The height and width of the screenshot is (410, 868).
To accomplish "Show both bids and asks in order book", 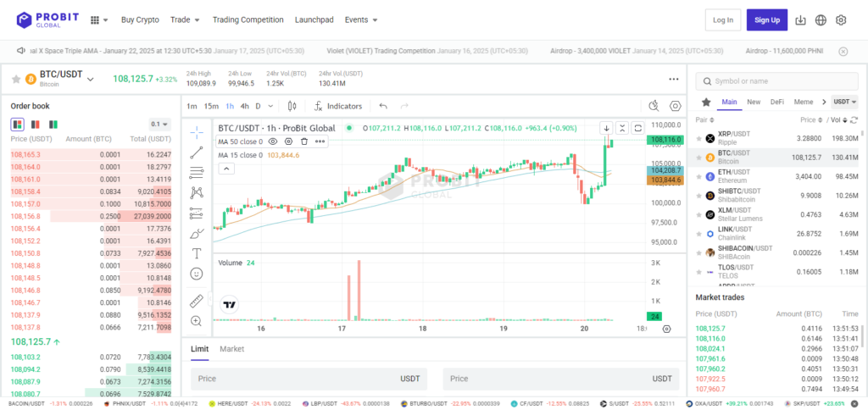I will click(x=17, y=124).
